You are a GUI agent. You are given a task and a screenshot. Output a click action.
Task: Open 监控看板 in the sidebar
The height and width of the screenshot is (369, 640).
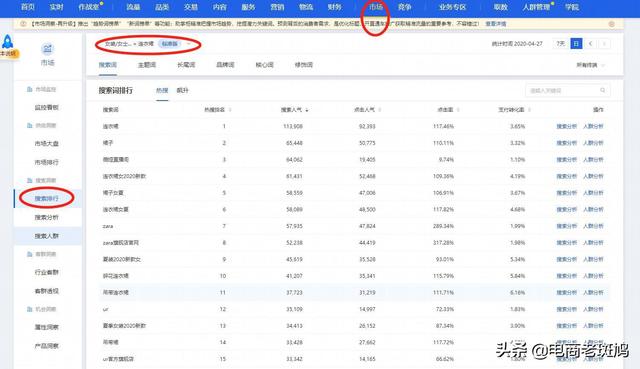(x=47, y=107)
